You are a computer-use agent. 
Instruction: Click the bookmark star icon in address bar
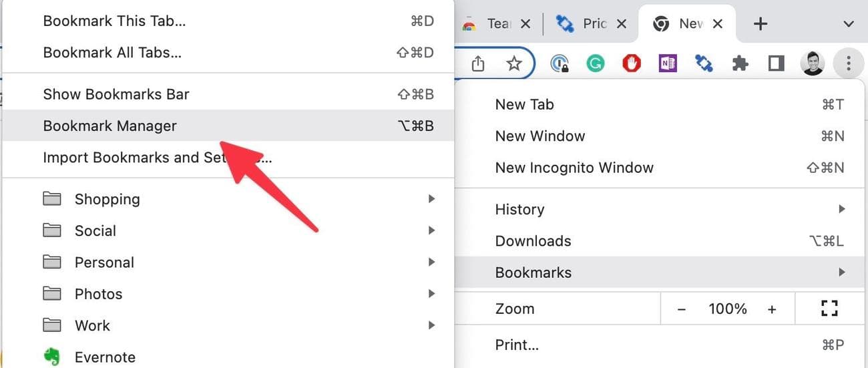tap(513, 63)
